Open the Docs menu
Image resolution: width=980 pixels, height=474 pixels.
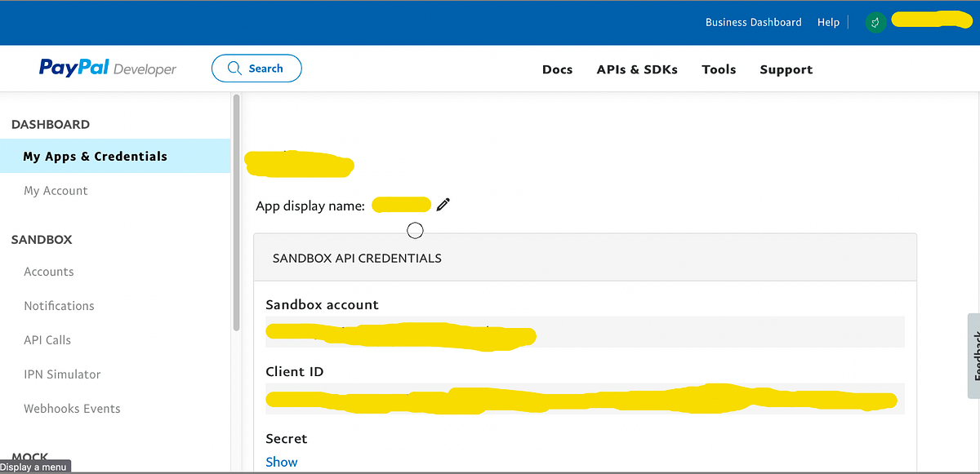tap(557, 69)
